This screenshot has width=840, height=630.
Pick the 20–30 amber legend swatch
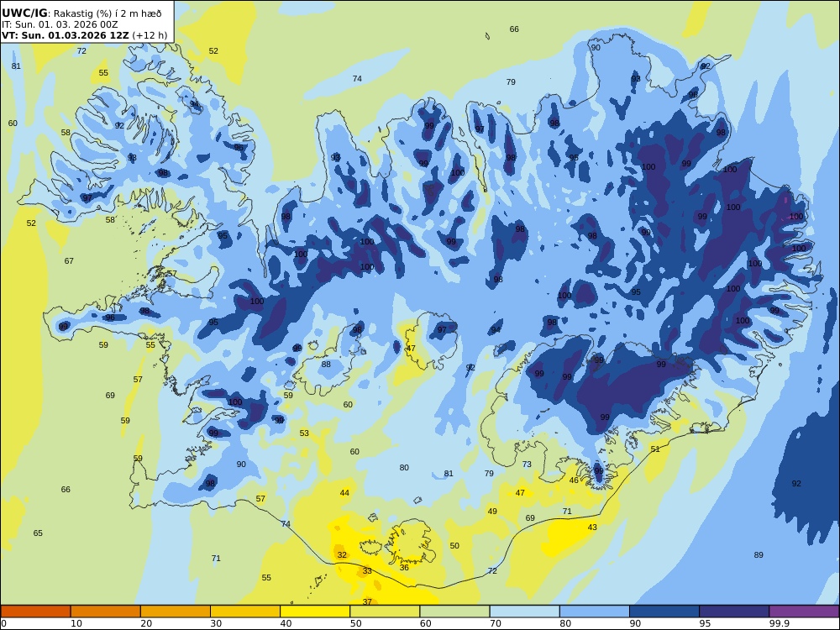pyautogui.click(x=176, y=612)
